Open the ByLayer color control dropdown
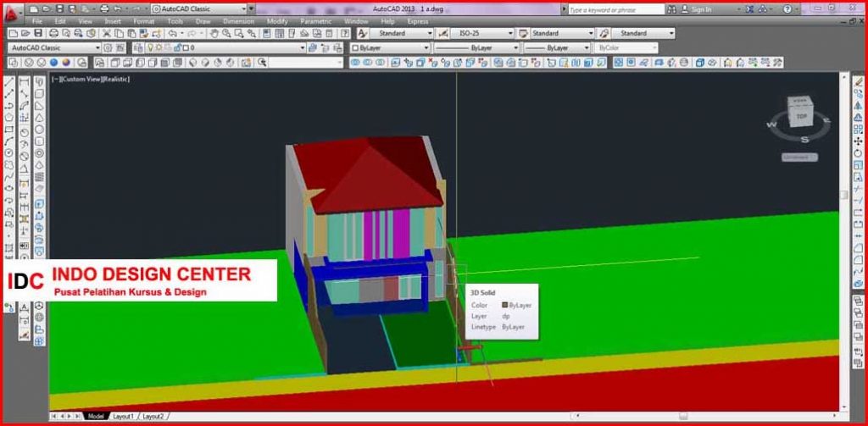 click(426, 48)
